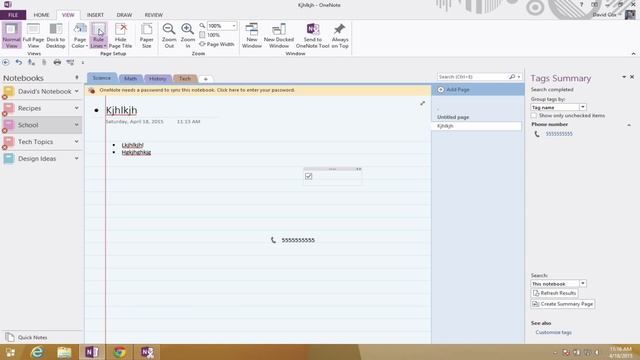
Task: Switch to Full Page View
Action: [x=33, y=36]
